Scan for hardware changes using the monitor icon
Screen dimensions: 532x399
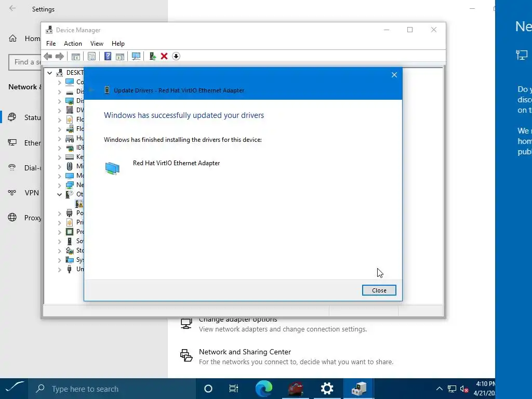tap(136, 56)
